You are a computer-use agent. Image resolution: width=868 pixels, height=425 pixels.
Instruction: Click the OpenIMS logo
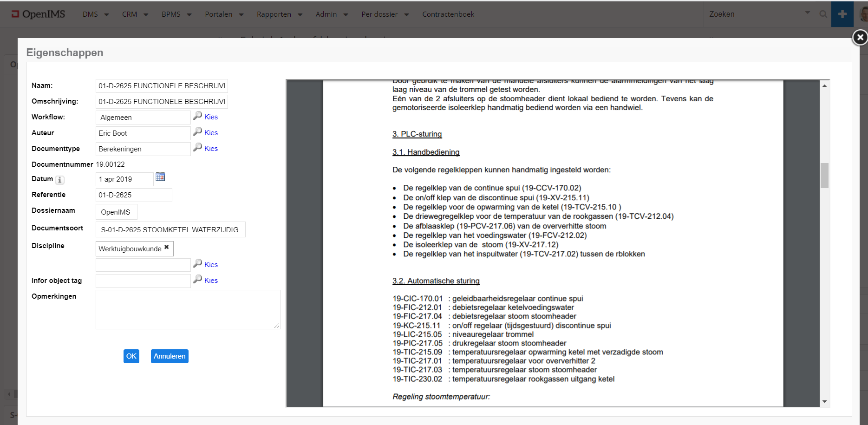click(x=38, y=14)
